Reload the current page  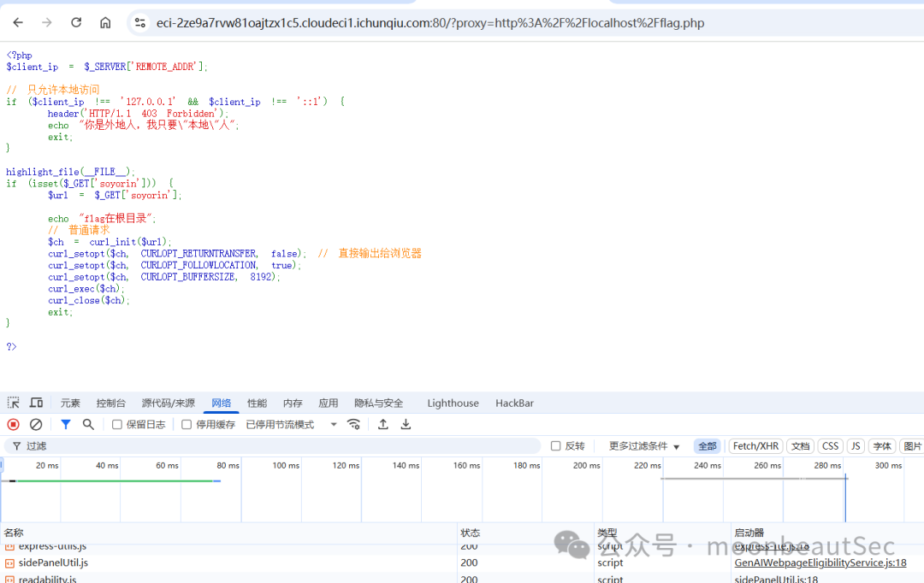pos(76,23)
